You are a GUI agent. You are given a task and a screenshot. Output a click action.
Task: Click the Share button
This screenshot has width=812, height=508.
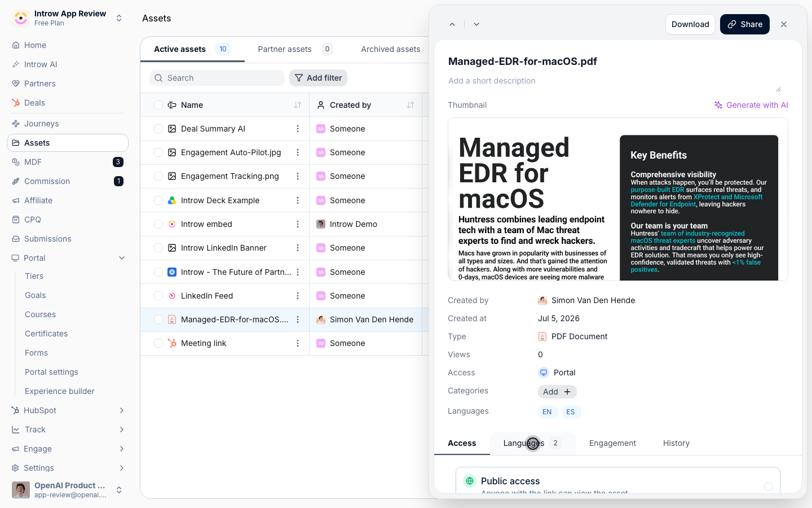[745, 24]
